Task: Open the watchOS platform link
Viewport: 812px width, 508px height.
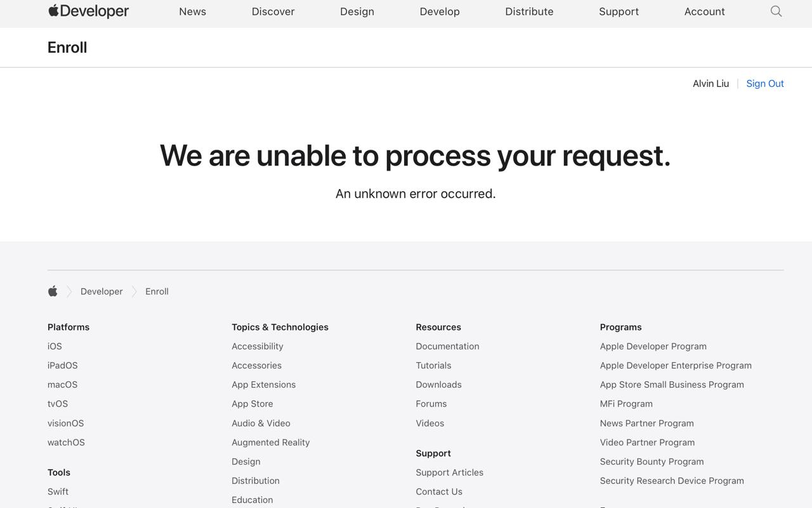Action: [x=66, y=442]
